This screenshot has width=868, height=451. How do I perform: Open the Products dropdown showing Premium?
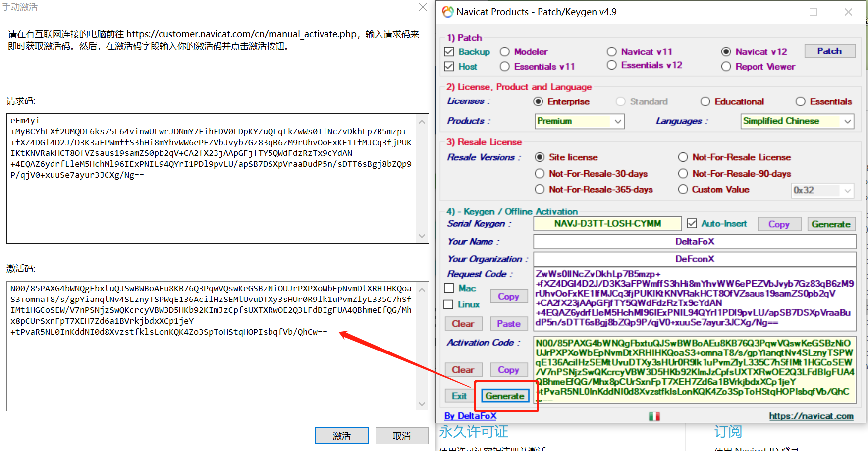click(579, 121)
